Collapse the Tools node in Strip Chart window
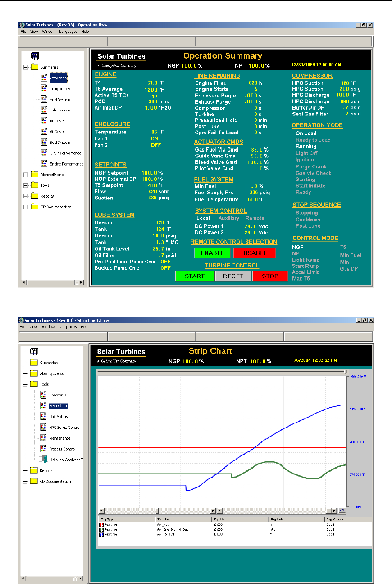The image size is (392, 584). click(25, 384)
